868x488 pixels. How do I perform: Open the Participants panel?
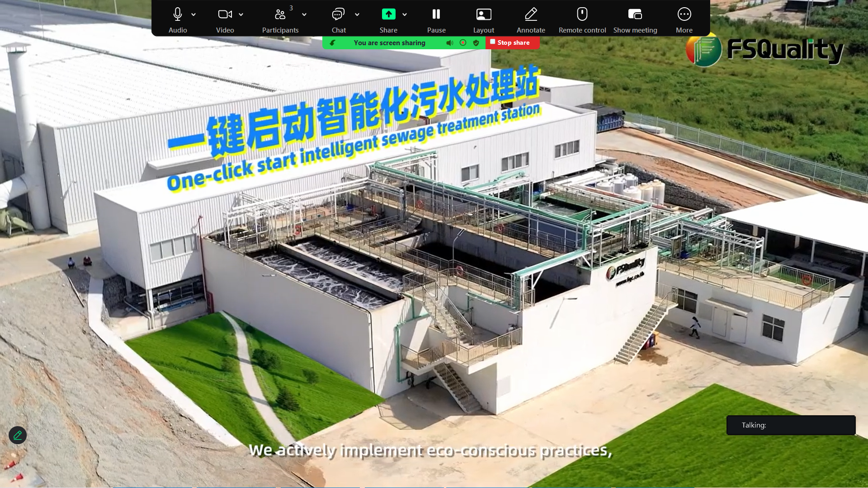[280, 14]
